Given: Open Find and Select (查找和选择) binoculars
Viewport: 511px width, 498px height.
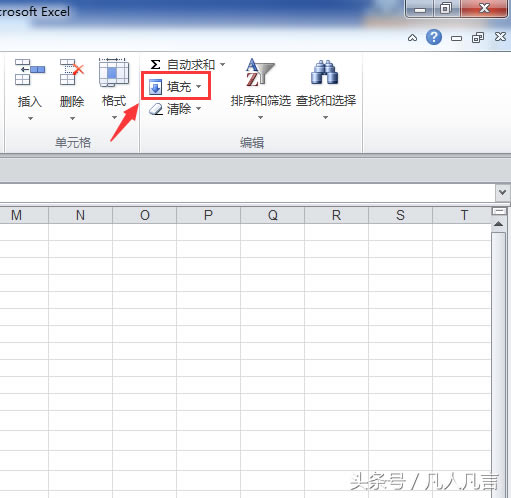Looking at the screenshot, I should [x=324, y=72].
